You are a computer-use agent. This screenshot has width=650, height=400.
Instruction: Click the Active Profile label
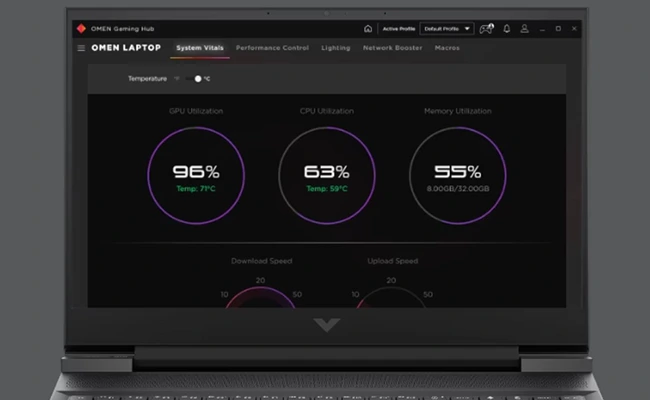[x=398, y=29]
